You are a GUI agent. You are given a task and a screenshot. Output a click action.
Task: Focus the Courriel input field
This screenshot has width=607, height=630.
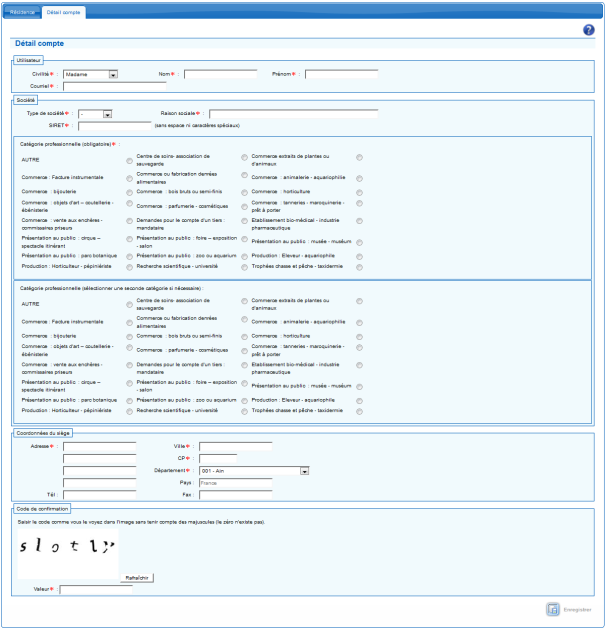pyautogui.click(x=114, y=86)
